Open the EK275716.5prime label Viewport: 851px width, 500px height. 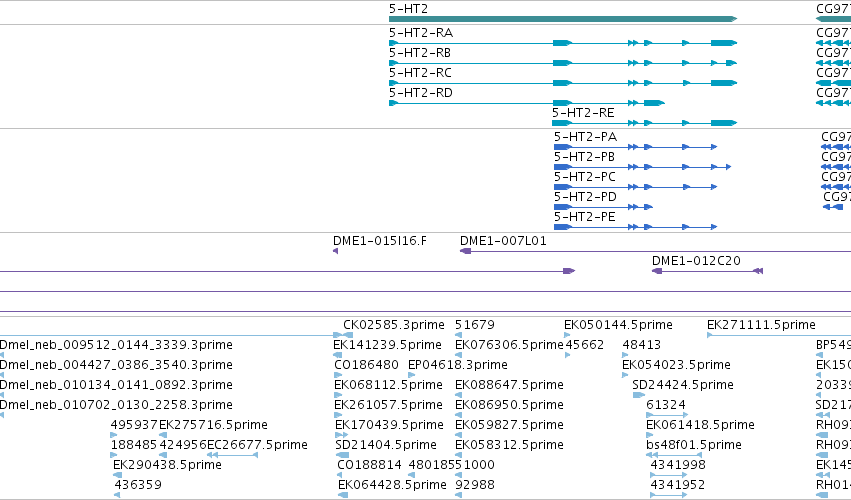213,425
